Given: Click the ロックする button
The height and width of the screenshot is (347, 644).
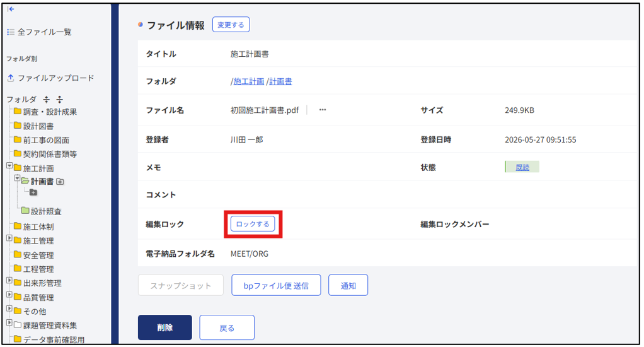Looking at the screenshot, I should pos(253,224).
